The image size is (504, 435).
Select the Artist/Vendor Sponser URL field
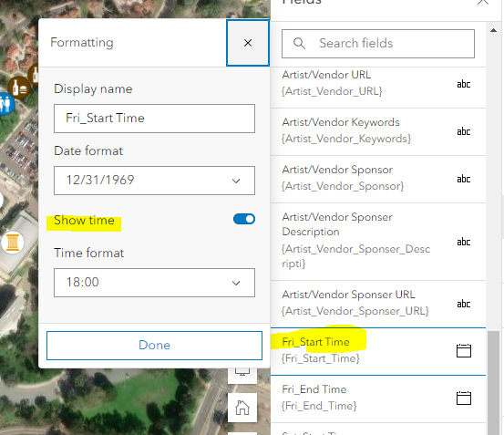click(x=378, y=304)
